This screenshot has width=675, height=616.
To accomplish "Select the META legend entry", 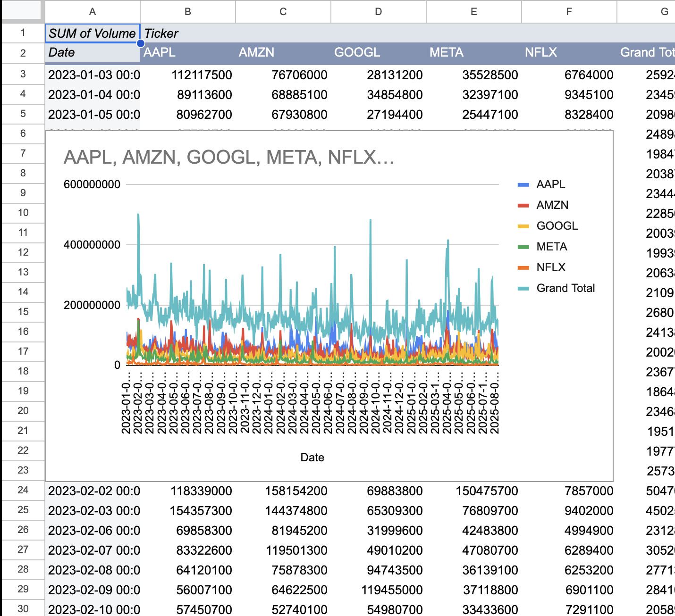I will click(x=551, y=247).
